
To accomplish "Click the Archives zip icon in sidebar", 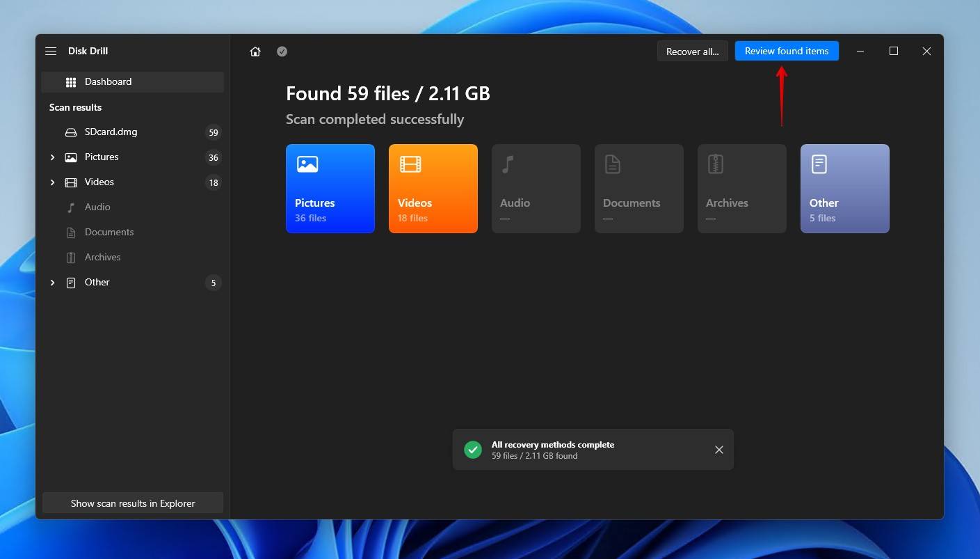I will (x=71, y=258).
